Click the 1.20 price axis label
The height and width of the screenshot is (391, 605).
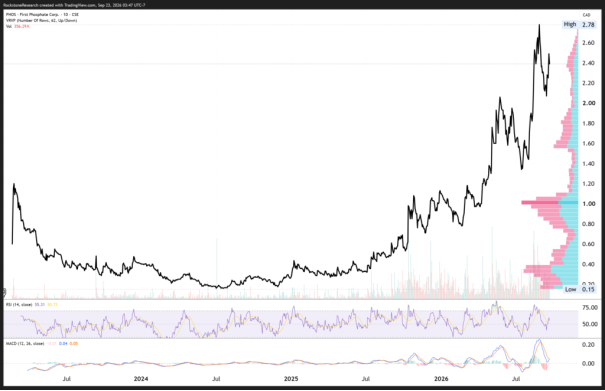tap(588, 184)
